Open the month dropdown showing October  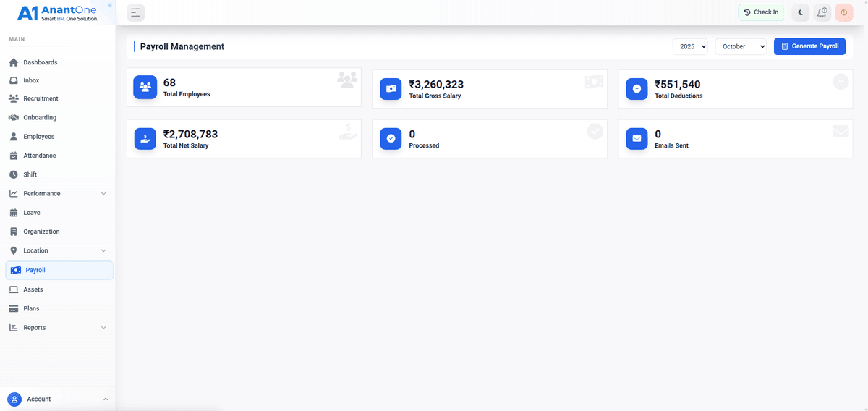point(741,46)
